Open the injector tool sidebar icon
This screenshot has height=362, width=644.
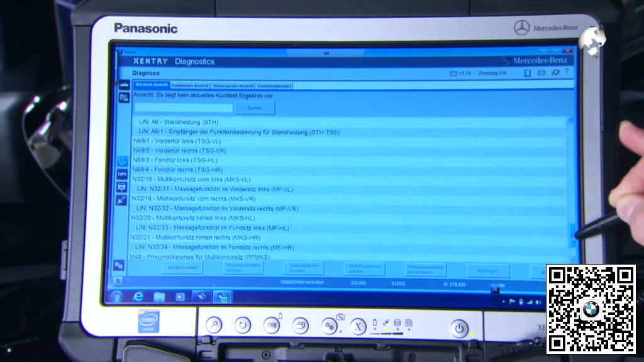(x=121, y=200)
